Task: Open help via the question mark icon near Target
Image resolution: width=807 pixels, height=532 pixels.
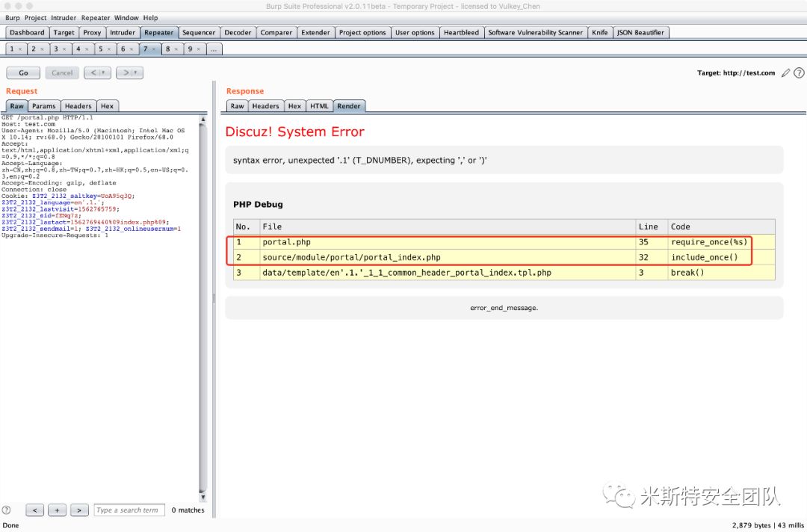Action: tap(799, 73)
